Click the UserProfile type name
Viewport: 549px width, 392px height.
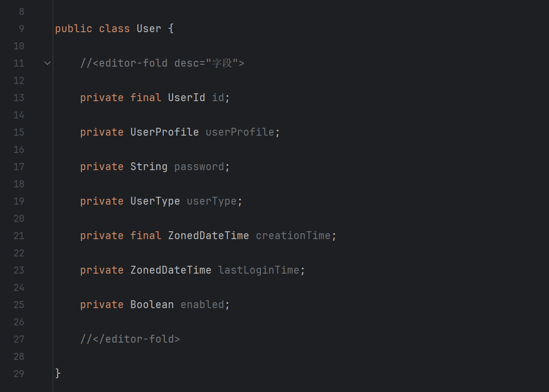pyautogui.click(x=165, y=132)
